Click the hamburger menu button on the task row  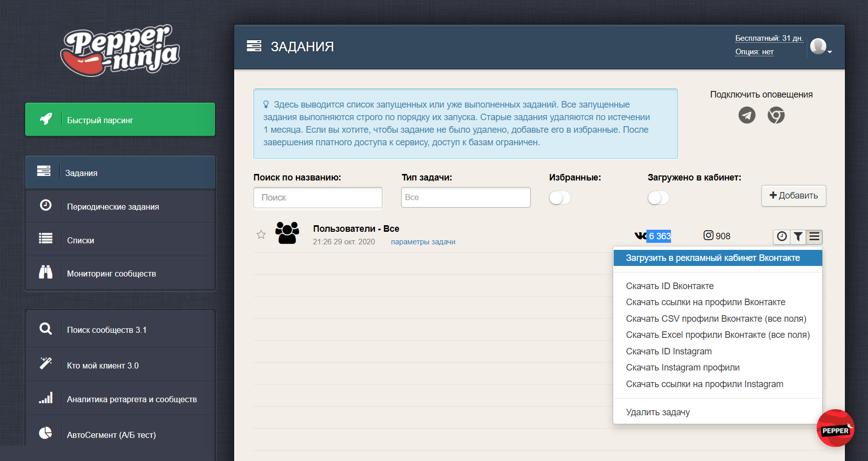815,236
